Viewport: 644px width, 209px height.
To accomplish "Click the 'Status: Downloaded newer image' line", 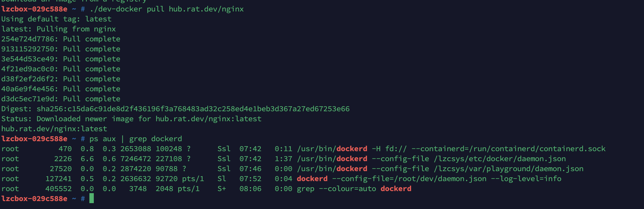I will pos(131,119).
